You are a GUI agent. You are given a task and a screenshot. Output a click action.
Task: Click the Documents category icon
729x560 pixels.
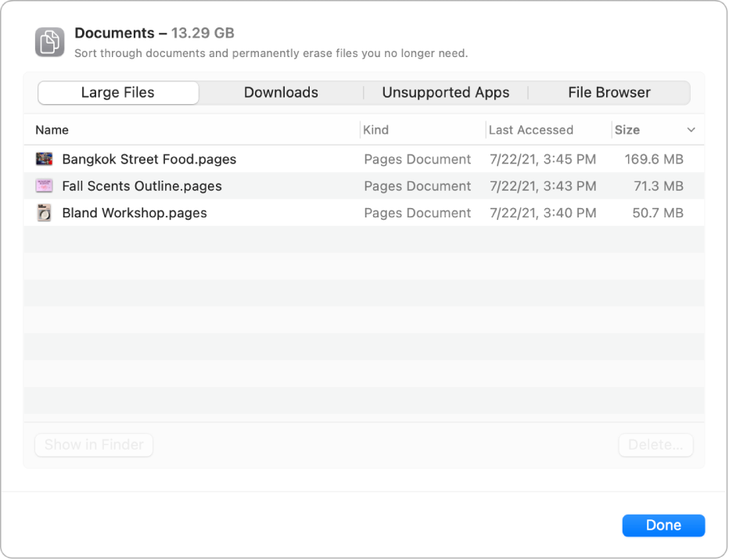coord(49,41)
